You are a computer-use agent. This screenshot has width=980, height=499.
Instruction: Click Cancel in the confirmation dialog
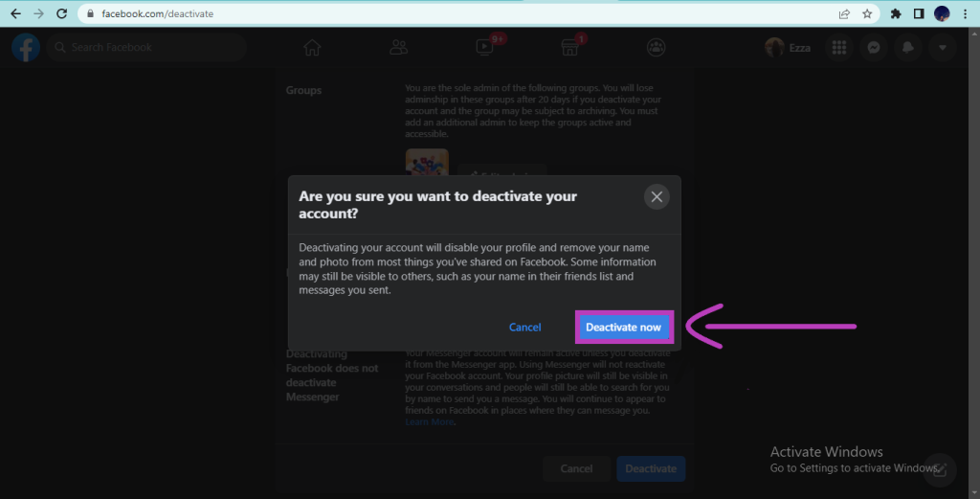click(x=525, y=327)
